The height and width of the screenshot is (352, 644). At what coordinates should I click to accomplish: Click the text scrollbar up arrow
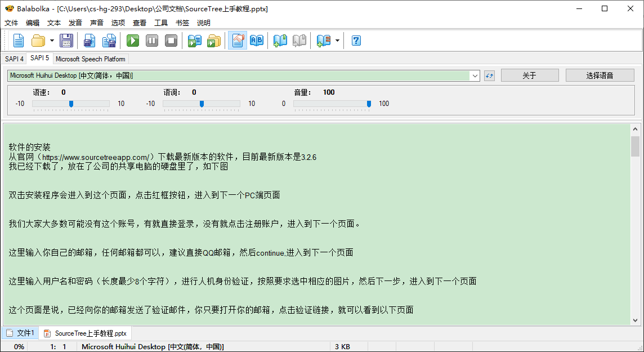pyautogui.click(x=635, y=129)
